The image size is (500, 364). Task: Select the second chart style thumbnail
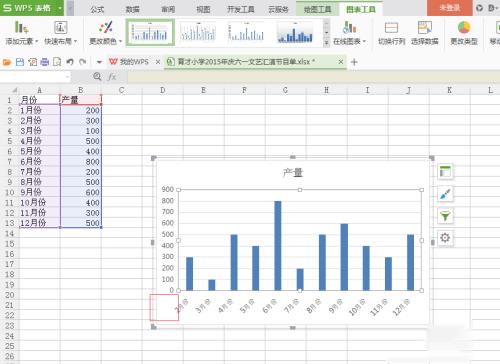tap(198, 32)
